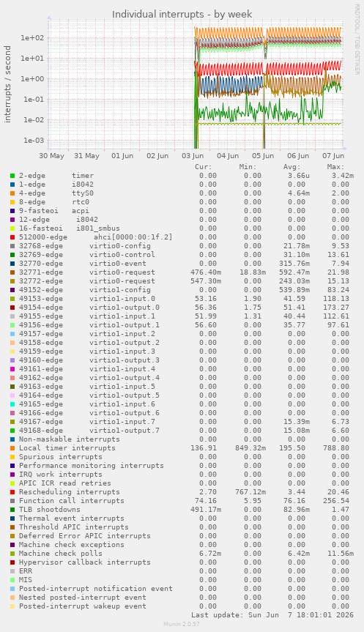
Task: Click the 30 May x-axis label
Action: click(52, 156)
